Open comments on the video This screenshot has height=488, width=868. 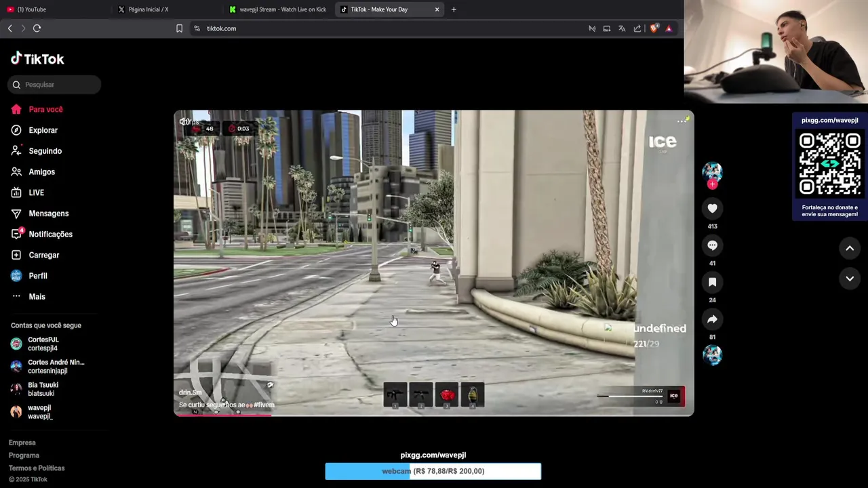point(712,245)
